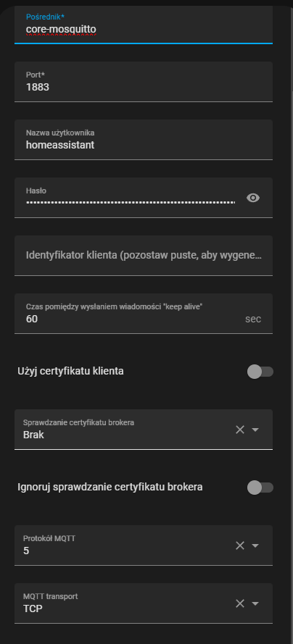This screenshot has height=644, width=293.
Task: Open the Protokół MQTT dropdown arrow
Action: (x=255, y=545)
